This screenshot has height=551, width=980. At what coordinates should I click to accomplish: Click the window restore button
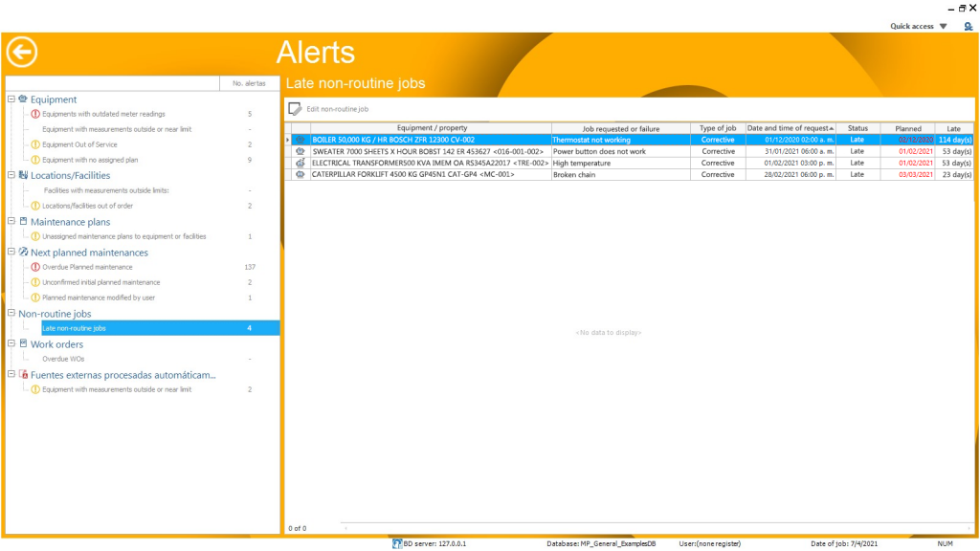pos(962,9)
